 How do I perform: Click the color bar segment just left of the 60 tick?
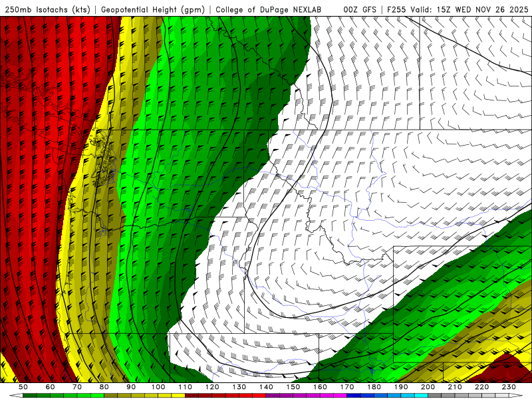43,396
